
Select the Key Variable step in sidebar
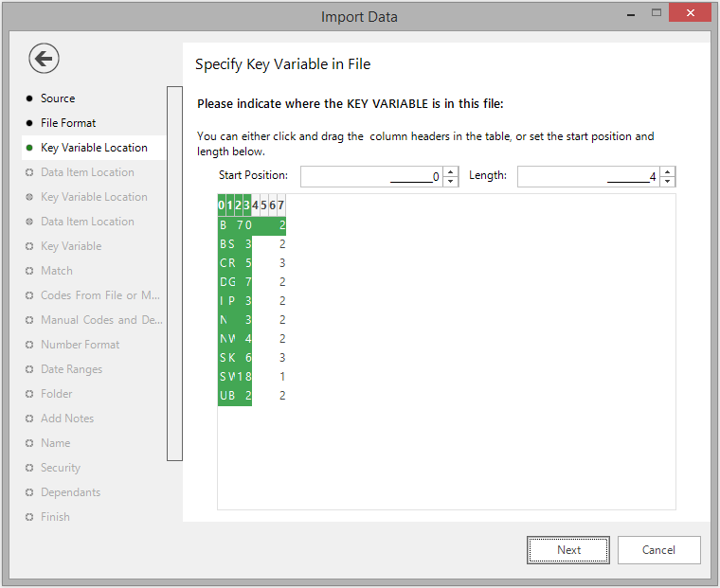[x=71, y=246]
